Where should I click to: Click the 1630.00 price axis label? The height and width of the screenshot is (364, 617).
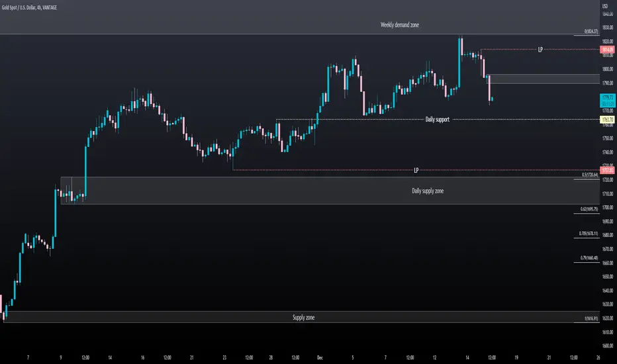click(608, 304)
